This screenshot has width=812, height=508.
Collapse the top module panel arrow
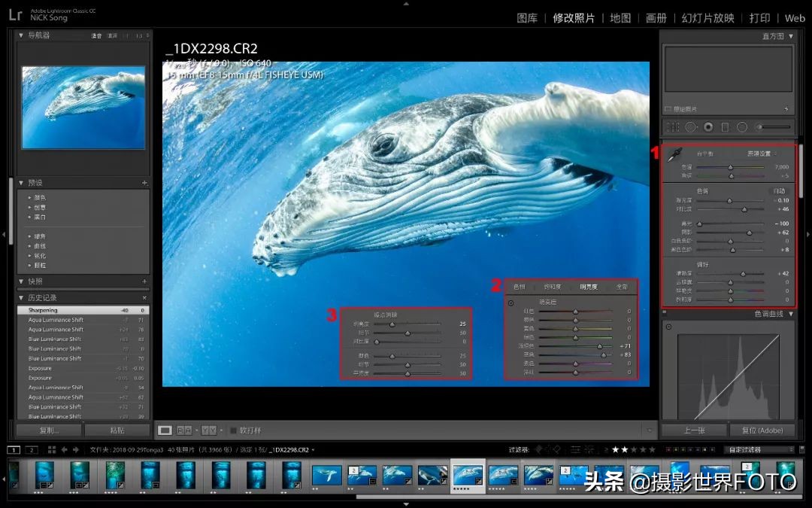pyautogui.click(x=406, y=4)
